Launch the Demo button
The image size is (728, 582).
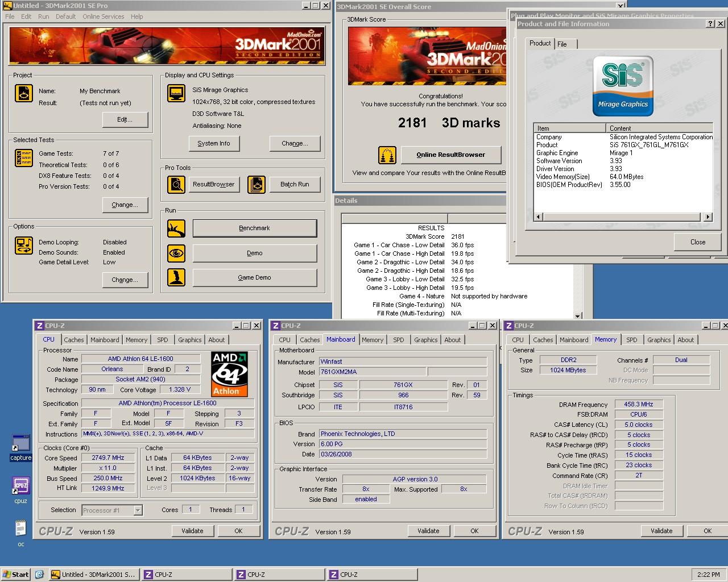click(255, 253)
